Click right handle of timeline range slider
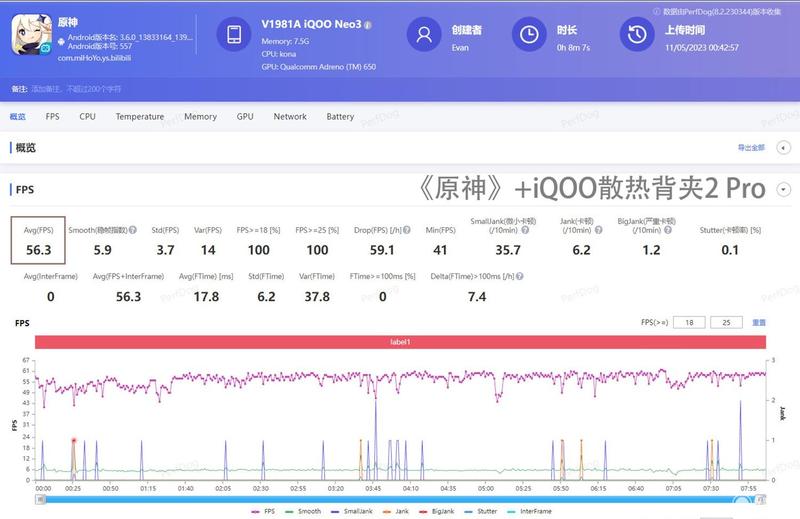Viewport: 800px width, 519px height. 761,499
